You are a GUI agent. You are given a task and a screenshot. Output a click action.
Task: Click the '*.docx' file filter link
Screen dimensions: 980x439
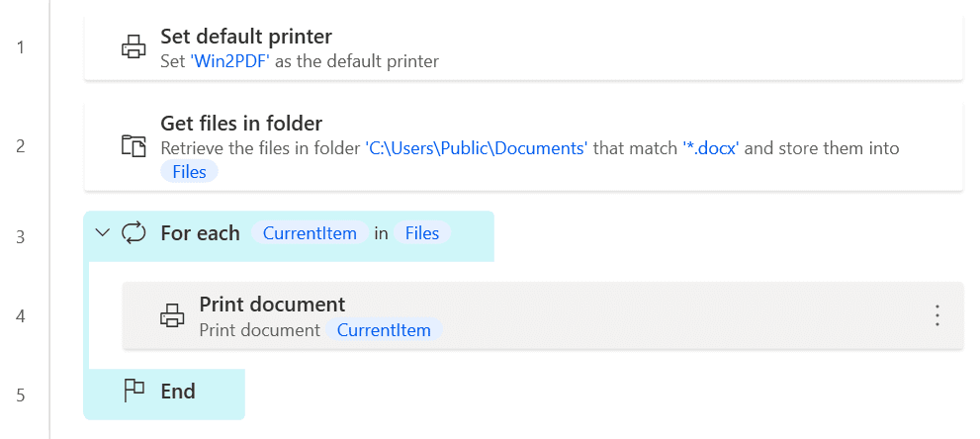711,148
